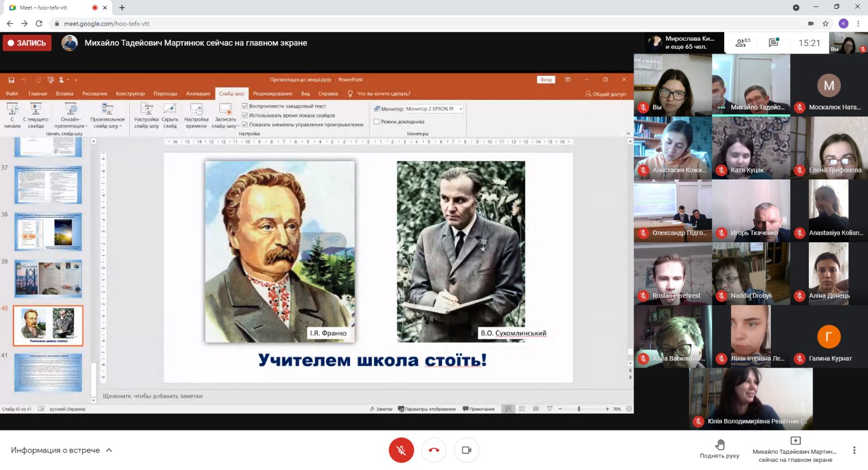Open the 'Вставка' ribbon tab
868x470 pixels.
coord(65,94)
